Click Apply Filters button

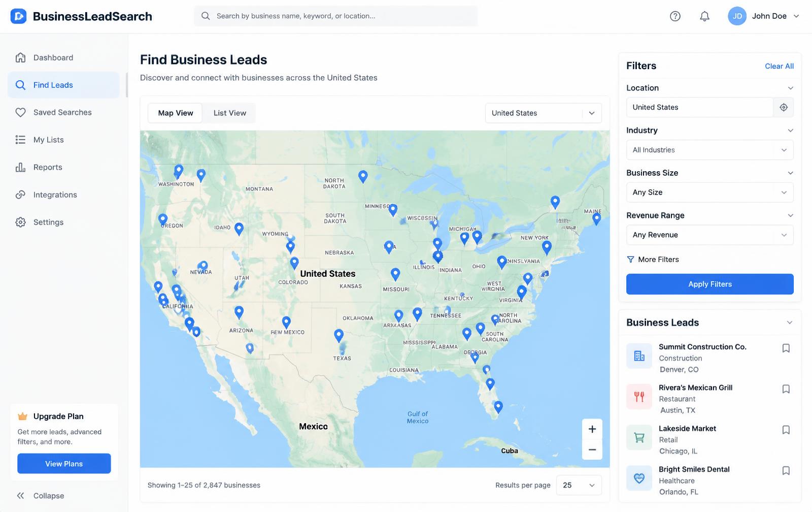[x=709, y=284]
